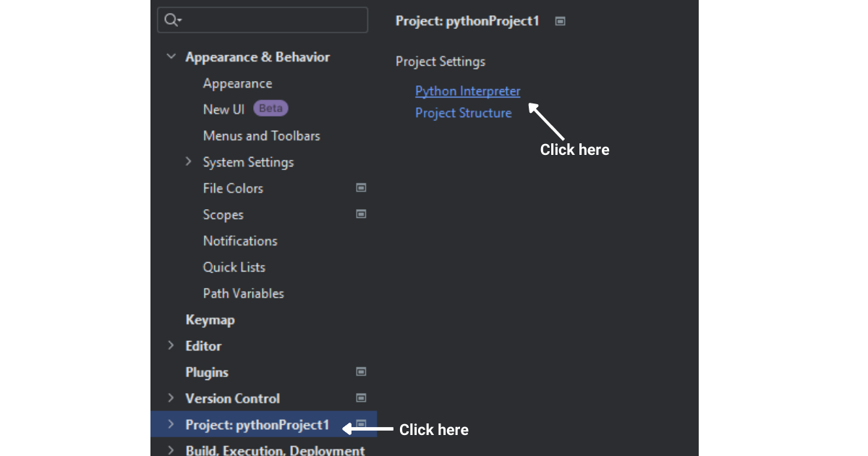Image resolution: width=868 pixels, height=456 pixels.
Task: Select the Keymap category
Action: pos(210,319)
